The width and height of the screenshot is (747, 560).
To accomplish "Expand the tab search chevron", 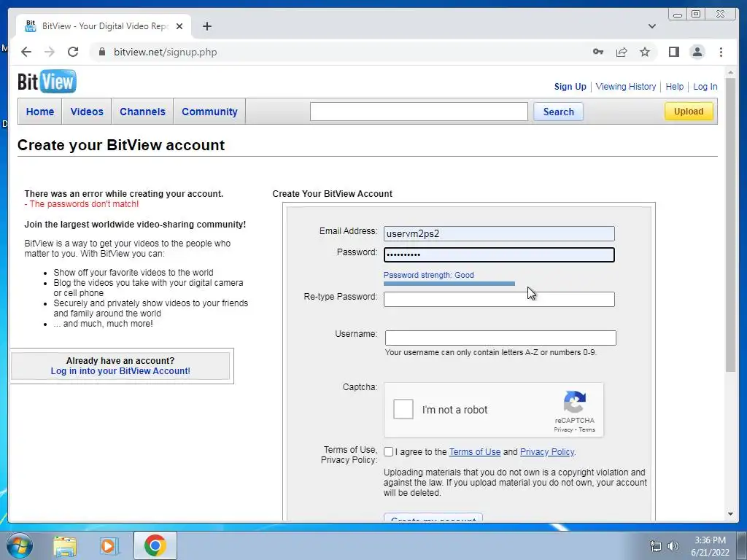I will pos(651,26).
